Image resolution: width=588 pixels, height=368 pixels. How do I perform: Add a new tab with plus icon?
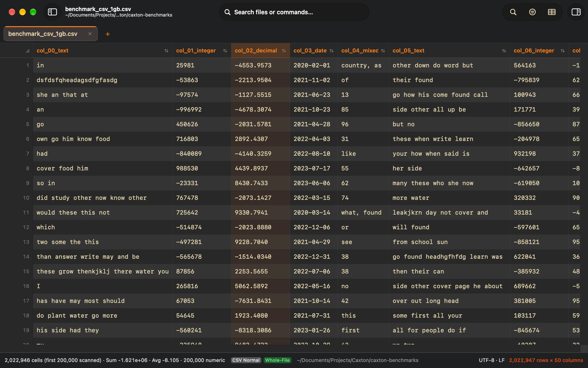108,34
